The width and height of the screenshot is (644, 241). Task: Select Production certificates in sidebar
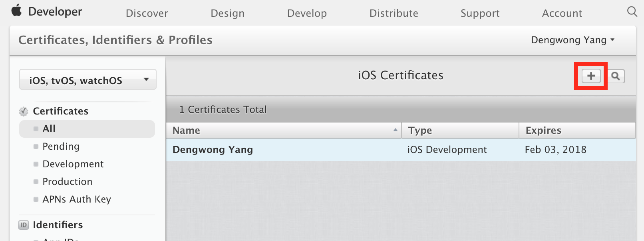pos(68,182)
